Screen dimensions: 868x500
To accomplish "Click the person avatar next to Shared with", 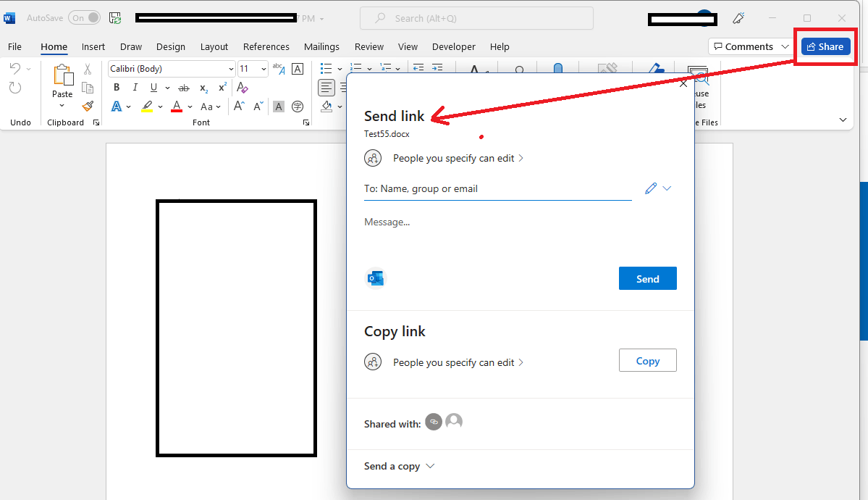I will pos(454,422).
